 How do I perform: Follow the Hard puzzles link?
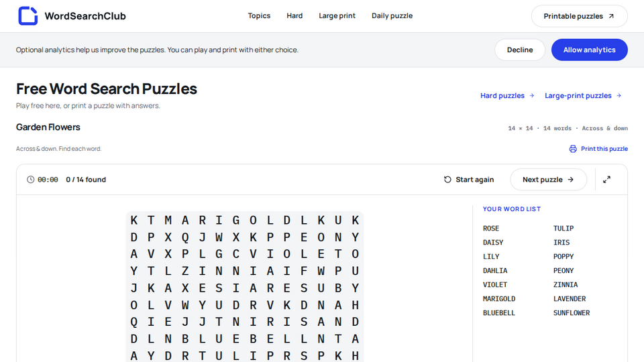507,96
